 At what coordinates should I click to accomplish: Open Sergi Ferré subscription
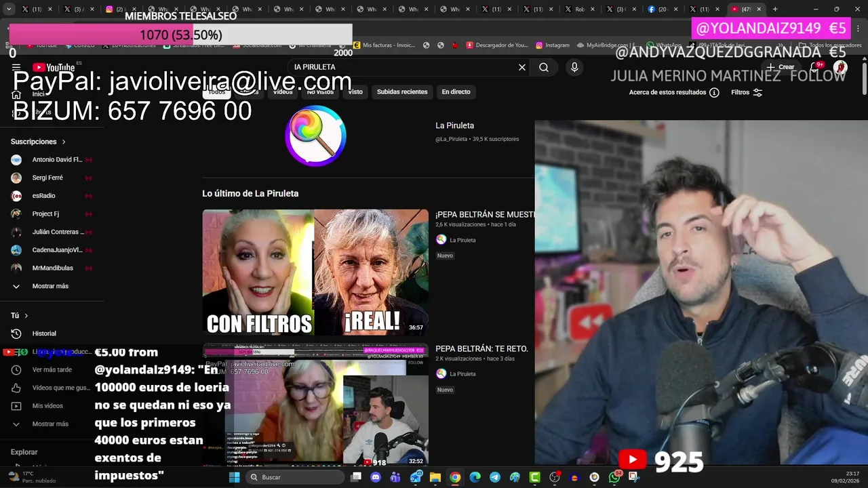coord(52,178)
